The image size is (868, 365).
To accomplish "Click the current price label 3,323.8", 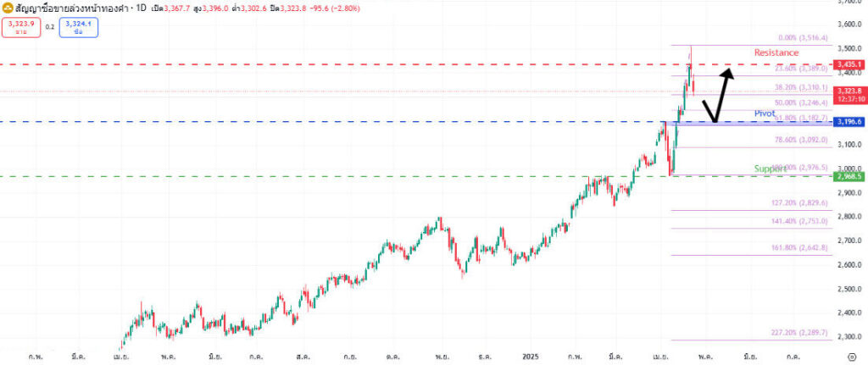I will click(849, 91).
